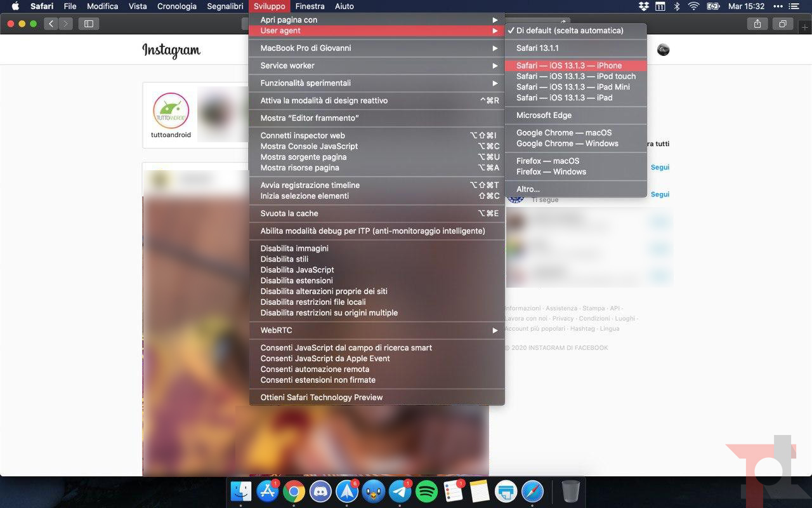Viewport: 812px width, 508px height.
Task: Choose 'Safari — iOS 13.1.3 — iPhone' user agent
Action: [x=569, y=65]
